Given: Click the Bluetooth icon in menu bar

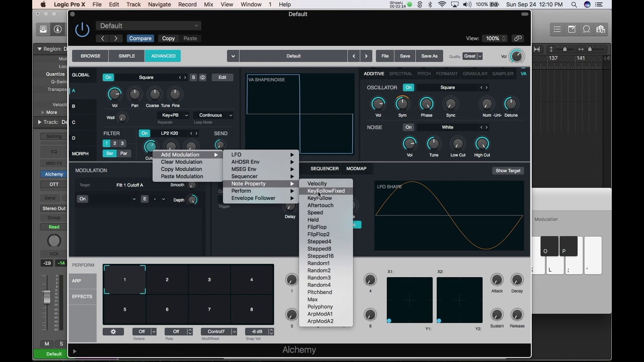Looking at the screenshot, I should [x=430, y=5].
